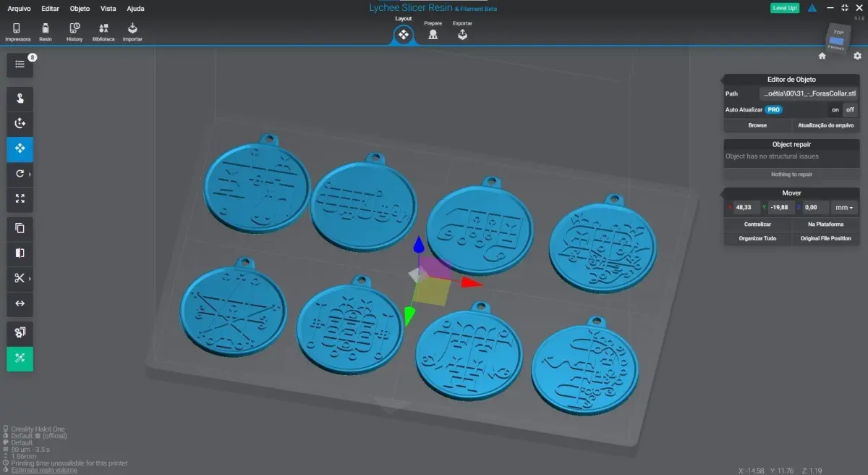Click the Nothing to repair button
The width and height of the screenshot is (868, 475).
pyautogui.click(x=791, y=175)
